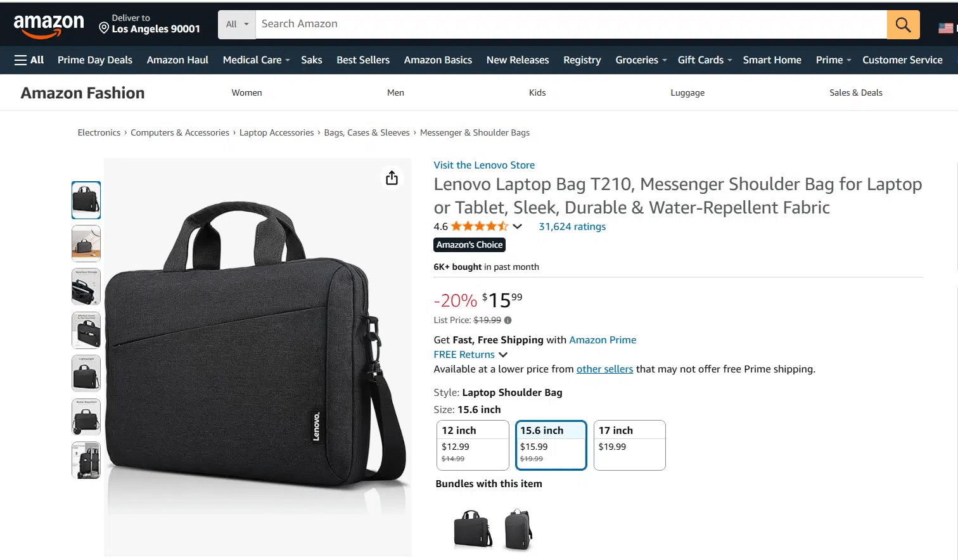The image size is (958, 560).
Task: Open the hamburger All menu
Action: pyautogui.click(x=29, y=60)
